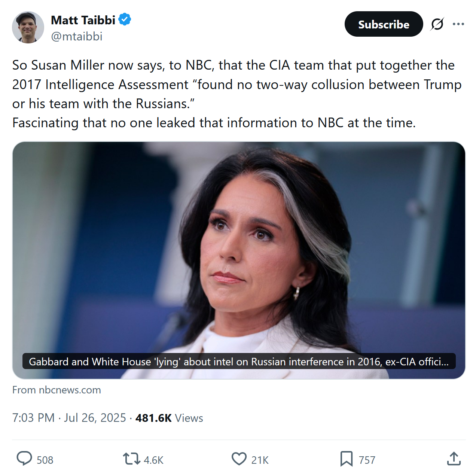Click the Matt Taibbi display name
This screenshot has width=476, height=475.
pos(83,20)
